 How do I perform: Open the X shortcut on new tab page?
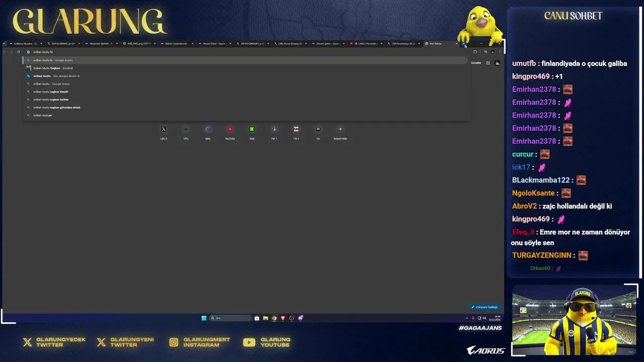(x=164, y=132)
